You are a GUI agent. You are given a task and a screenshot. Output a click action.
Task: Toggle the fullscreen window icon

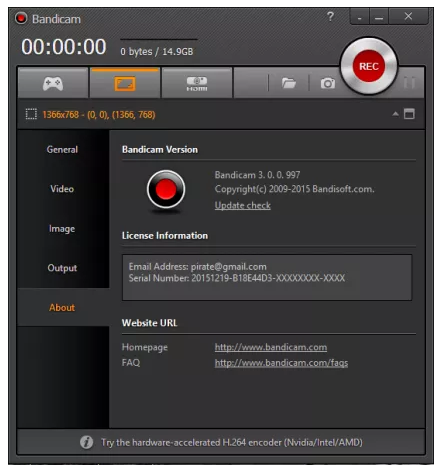click(409, 114)
